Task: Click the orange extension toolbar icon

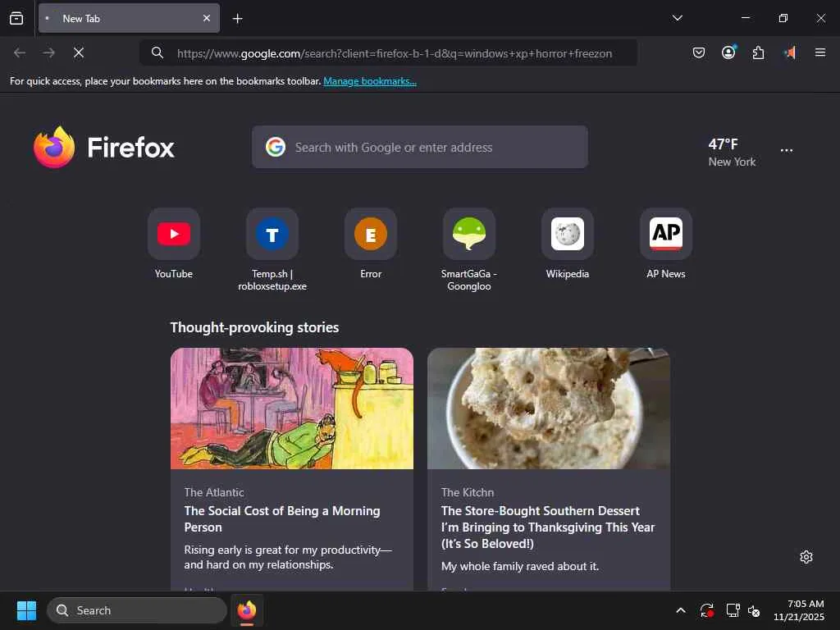Action: [x=790, y=52]
